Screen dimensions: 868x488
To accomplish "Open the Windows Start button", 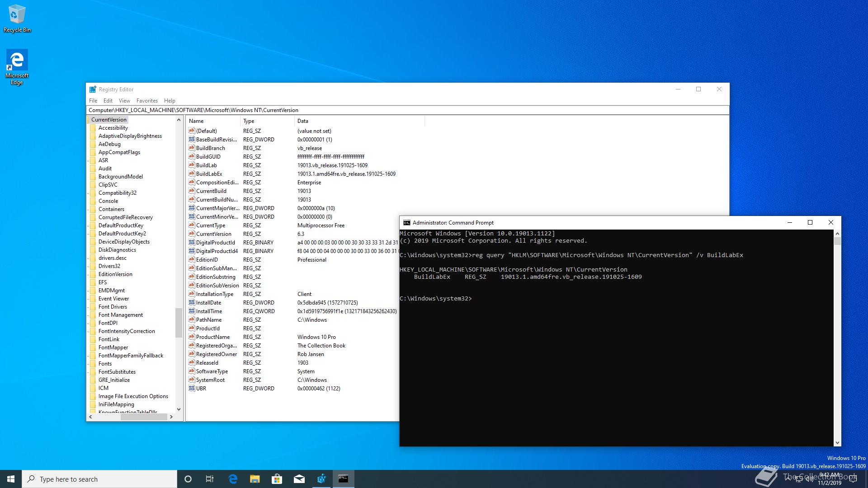I will click(11, 479).
